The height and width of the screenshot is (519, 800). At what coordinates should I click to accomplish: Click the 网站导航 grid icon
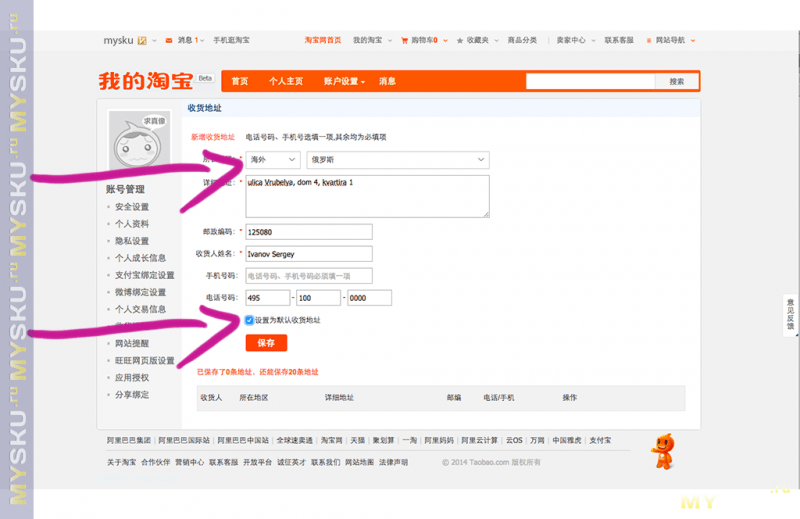(648, 40)
